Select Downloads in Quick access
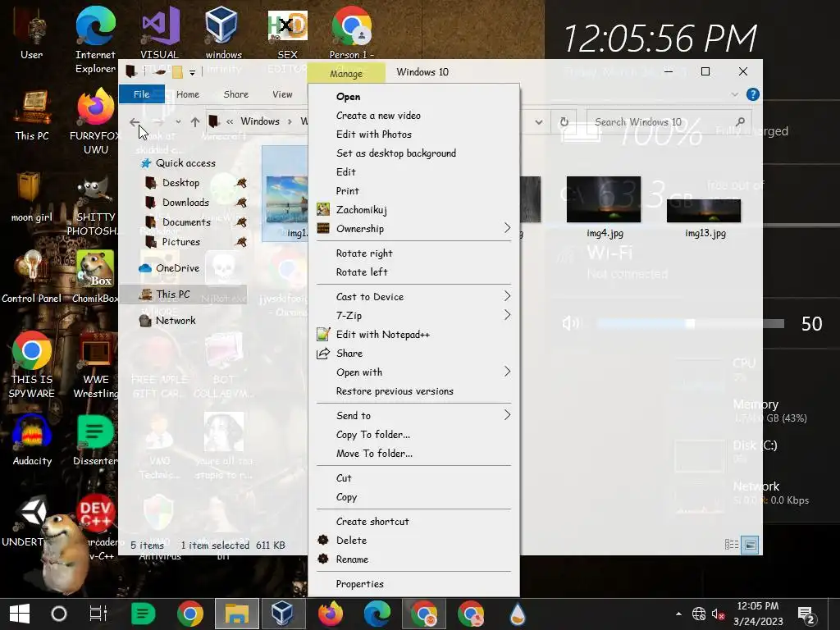Screen dimensions: 840x630 click(185, 203)
